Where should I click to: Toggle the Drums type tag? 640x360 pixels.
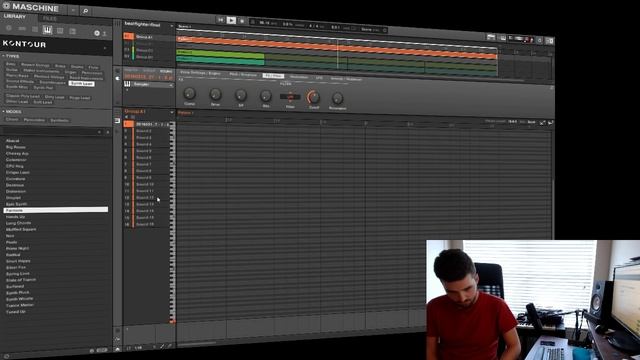coord(77,67)
